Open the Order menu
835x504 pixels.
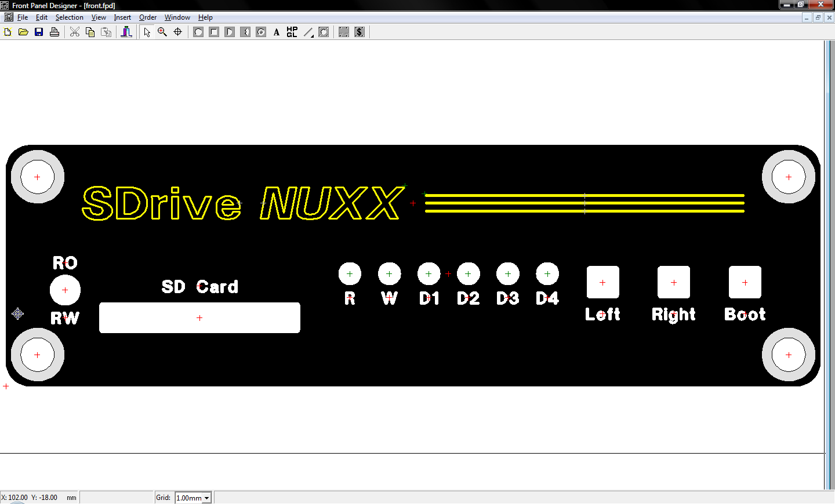tap(148, 17)
